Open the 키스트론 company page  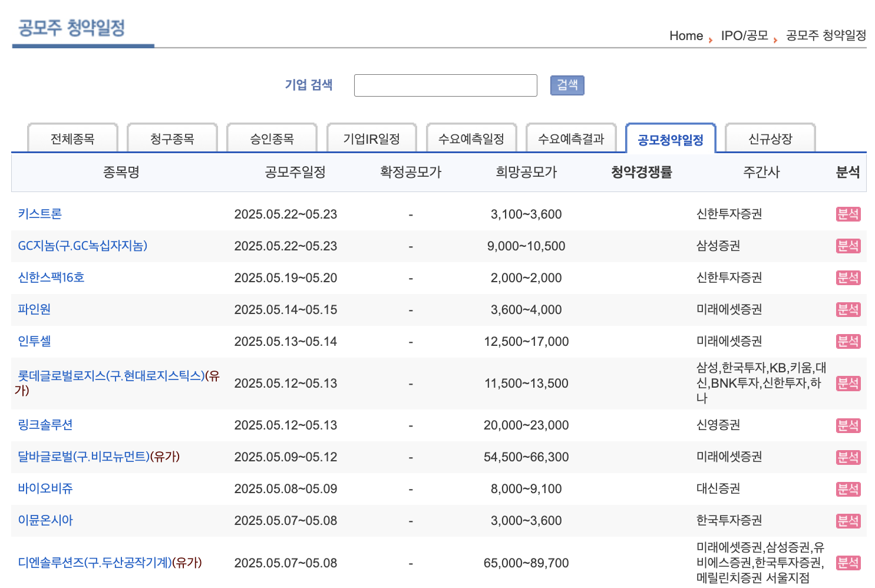(x=39, y=214)
